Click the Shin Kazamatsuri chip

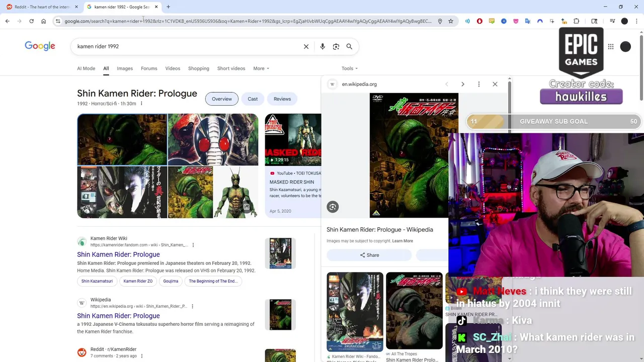[97, 281]
